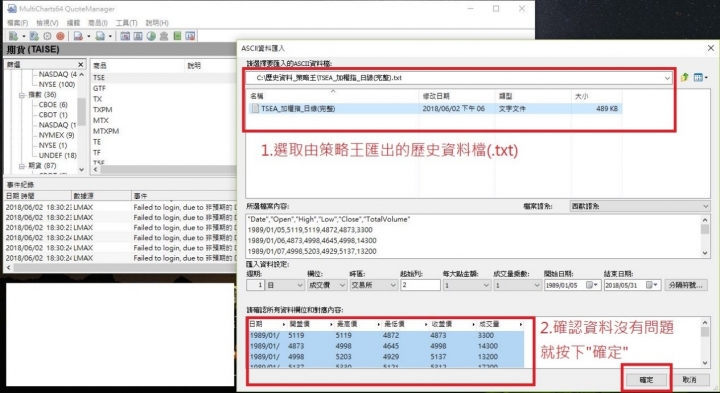Click the MultiCharts app icon in title bar
The width and height of the screenshot is (720, 393).
11,9
